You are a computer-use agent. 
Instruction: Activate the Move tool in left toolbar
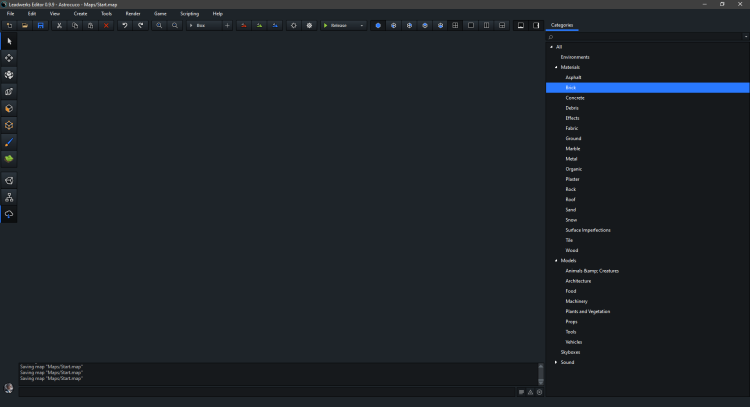click(9, 58)
